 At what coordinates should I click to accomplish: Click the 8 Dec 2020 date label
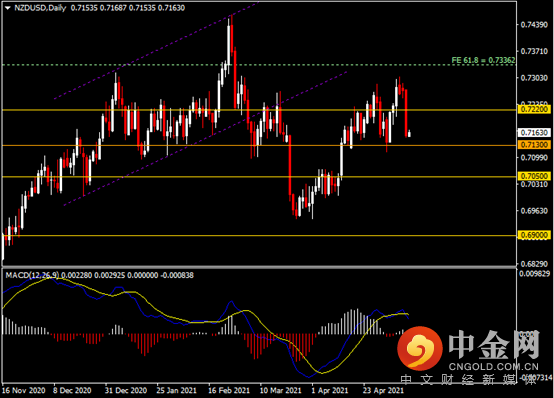pyautogui.click(x=72, y=390)
